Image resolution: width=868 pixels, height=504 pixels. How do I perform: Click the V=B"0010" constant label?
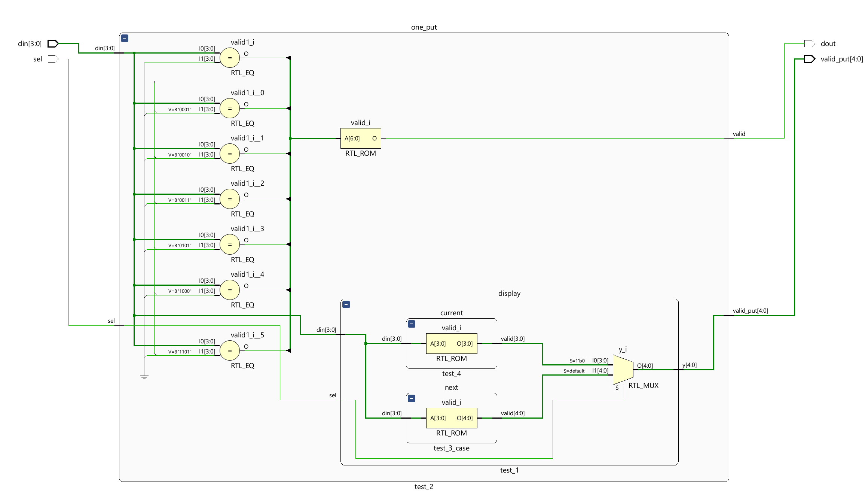[180, 155]
